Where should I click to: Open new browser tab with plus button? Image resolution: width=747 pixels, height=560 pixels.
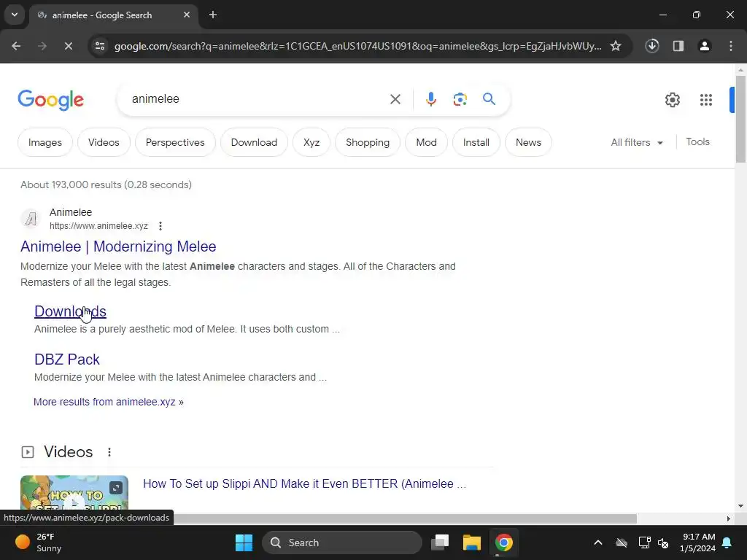point(213,15)
